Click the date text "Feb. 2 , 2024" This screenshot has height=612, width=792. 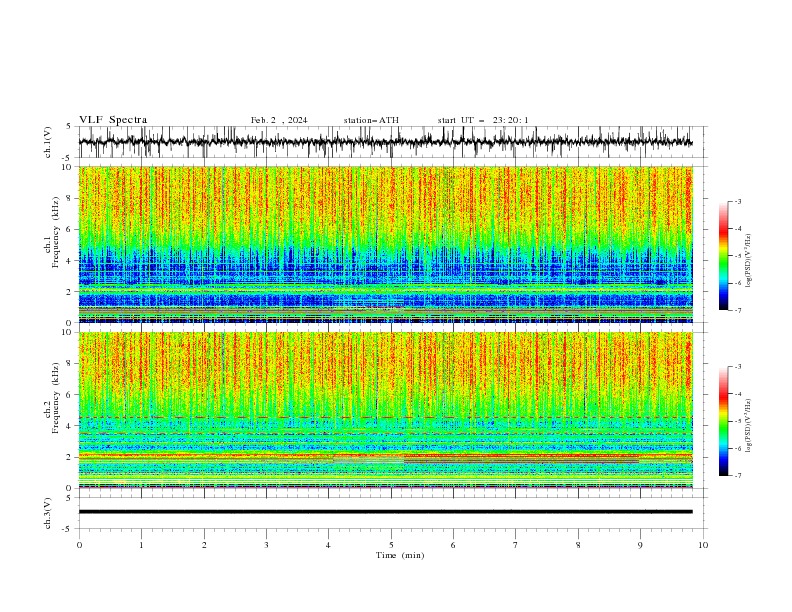coord(279,120)
